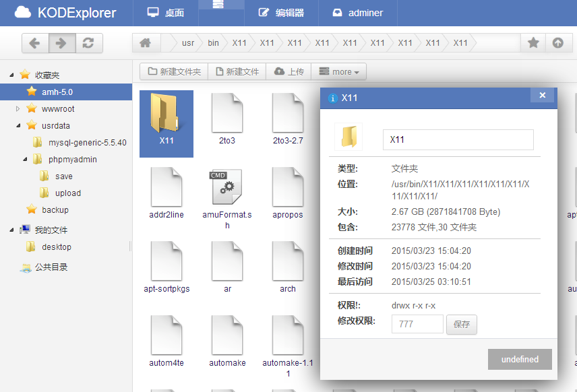
Task: Open the more dropdown menu
Action: pos(339,71)
